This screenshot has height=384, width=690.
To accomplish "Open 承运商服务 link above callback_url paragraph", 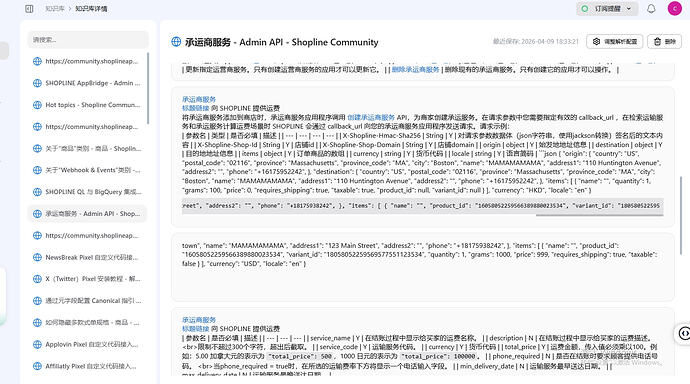I will click(199, 99).
